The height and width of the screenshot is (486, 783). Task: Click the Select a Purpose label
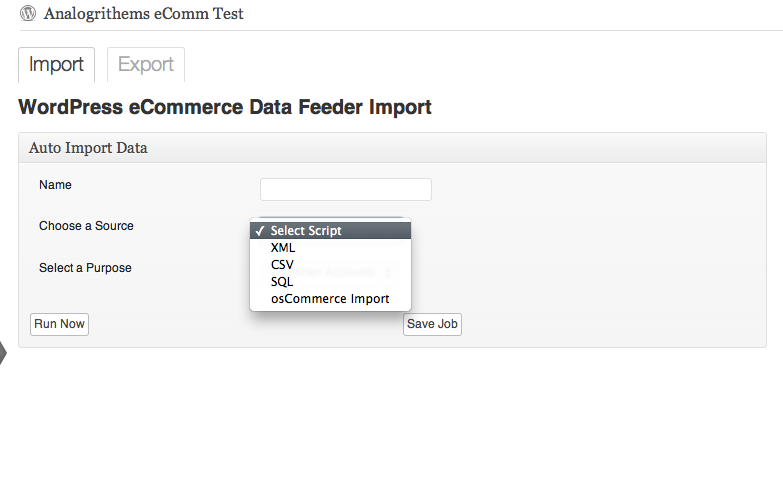pos(85,268)
